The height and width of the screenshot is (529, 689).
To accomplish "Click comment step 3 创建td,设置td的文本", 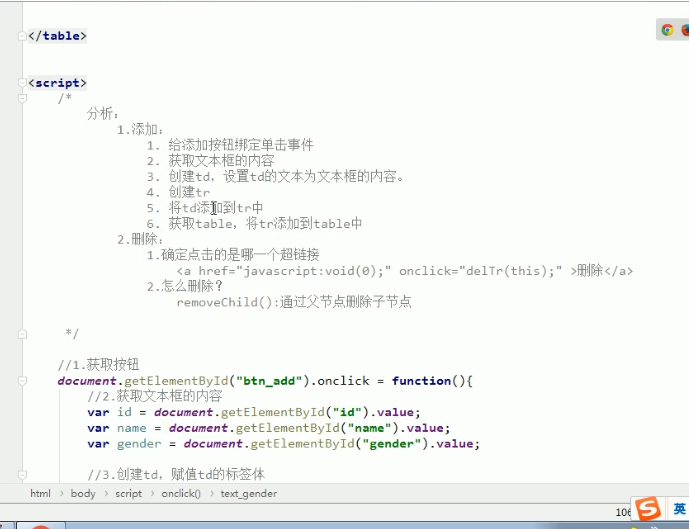I will (x=276, y=177).
